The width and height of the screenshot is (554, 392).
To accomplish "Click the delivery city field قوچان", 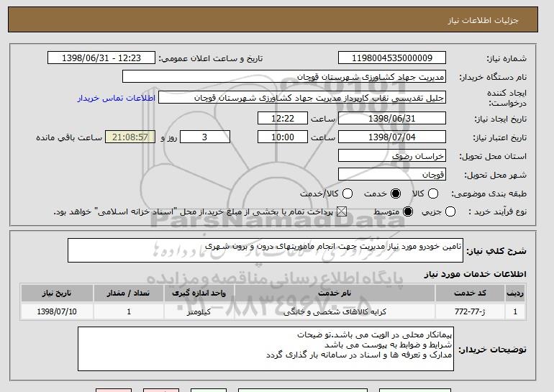I will click(392, 175).
